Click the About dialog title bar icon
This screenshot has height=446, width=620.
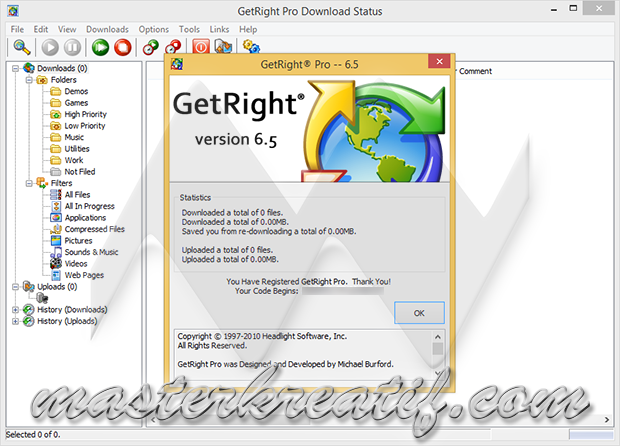click(x=177, y=64)
